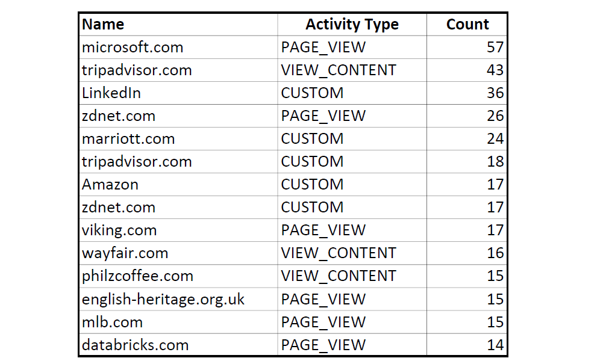Select LinkedIn's CUSTOM activity cell
This screenshot has height=364, width=606.
pos(352,93)
